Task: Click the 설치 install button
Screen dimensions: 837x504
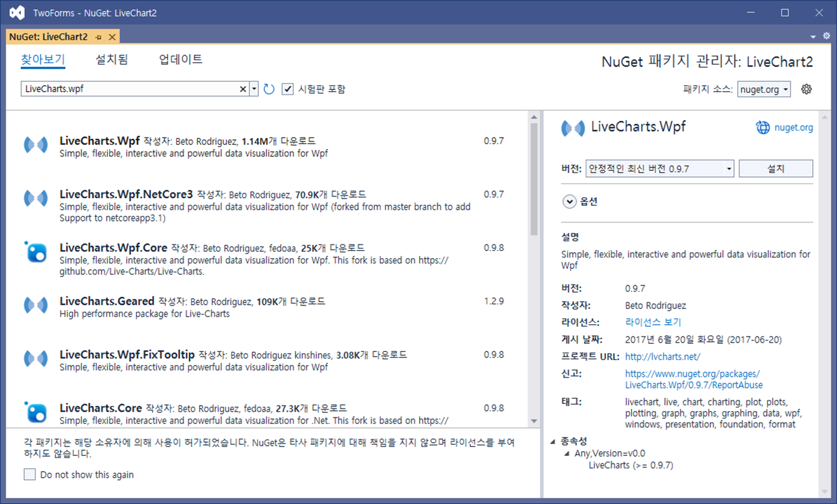Action: (x=775, y=169)
